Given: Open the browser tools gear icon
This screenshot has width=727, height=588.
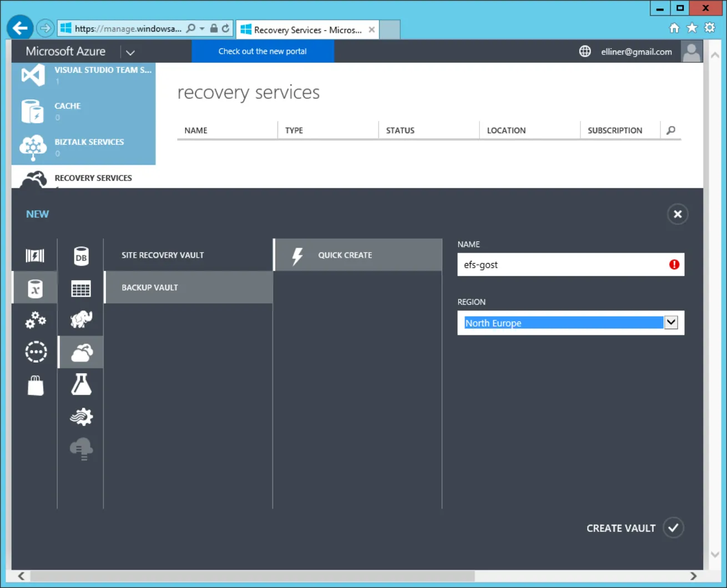Looking at the screenshot, I should 710,28.
